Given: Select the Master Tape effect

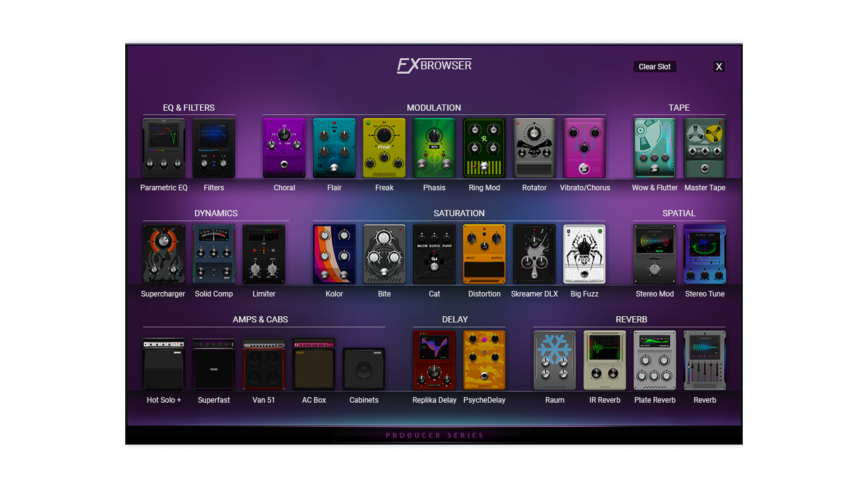Looking at the screenshot, I should click(704, 148).
